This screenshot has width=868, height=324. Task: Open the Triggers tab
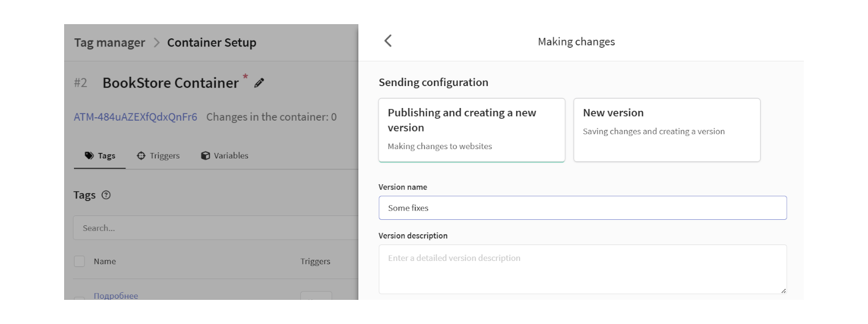pyautogui.click(x=158, y=156)
